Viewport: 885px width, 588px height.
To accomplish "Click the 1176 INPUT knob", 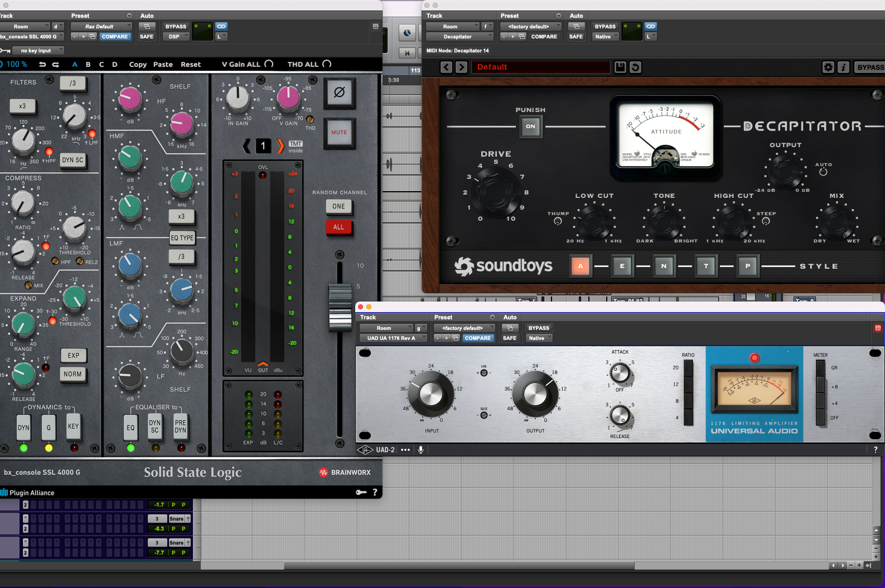I will point(431,394).
